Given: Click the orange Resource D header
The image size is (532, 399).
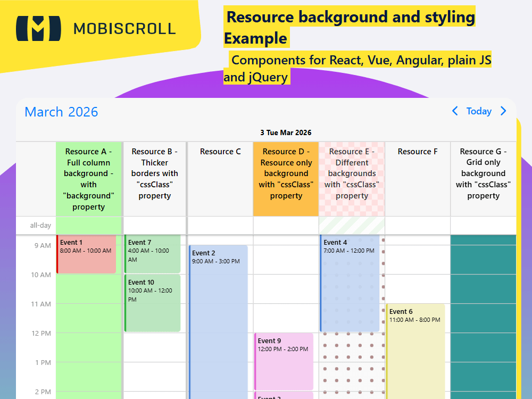Looking at the screenshot, I should point(286,178).
